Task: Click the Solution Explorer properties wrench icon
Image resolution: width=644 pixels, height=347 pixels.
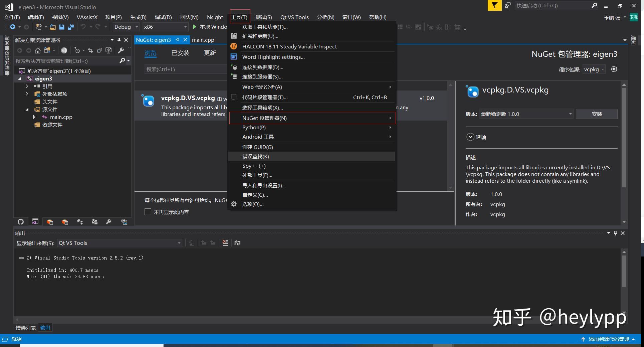Action: pyautogui.click(x=121, y=50)
